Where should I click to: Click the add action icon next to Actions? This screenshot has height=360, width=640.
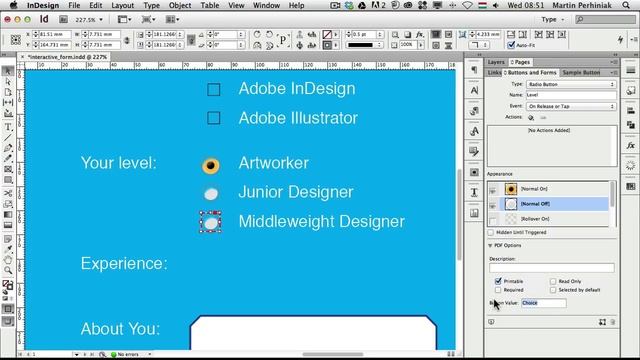click(x=531, y=118)
